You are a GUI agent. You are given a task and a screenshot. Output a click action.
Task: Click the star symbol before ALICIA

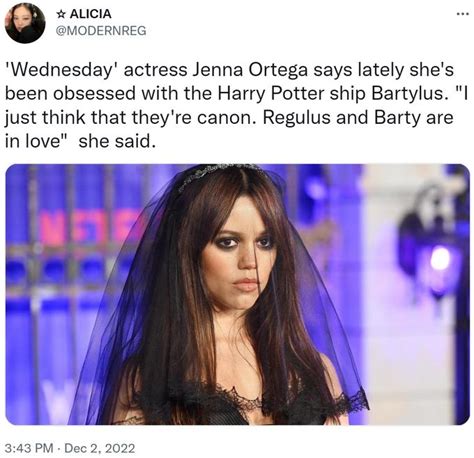(60, 14)
